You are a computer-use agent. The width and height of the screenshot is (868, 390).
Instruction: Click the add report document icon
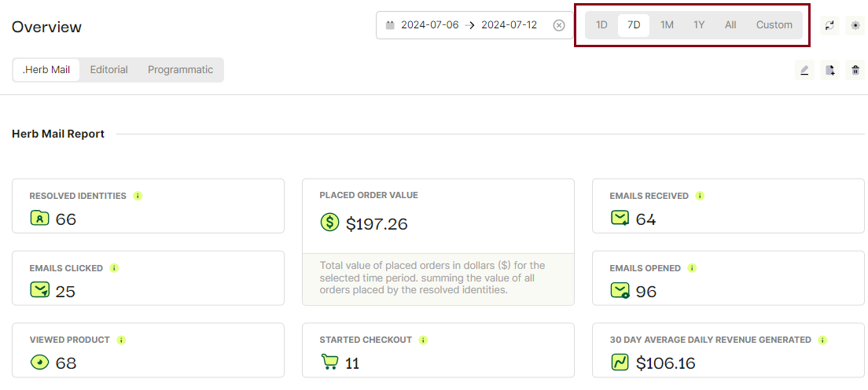pos(829,70)
